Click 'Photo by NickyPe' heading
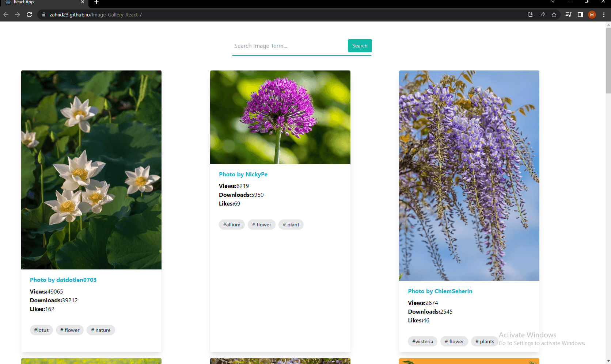 [243, 175]
